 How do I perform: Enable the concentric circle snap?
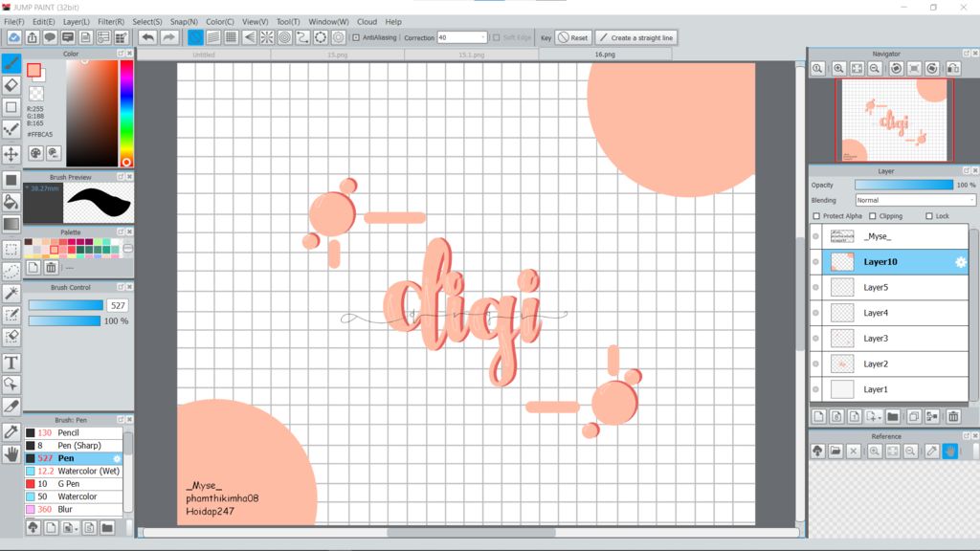(284, 37)
